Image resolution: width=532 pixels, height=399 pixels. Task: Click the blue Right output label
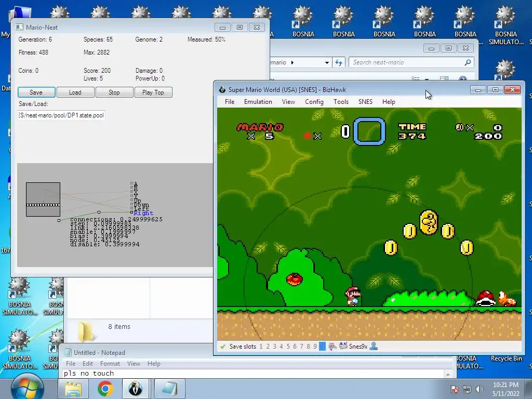(x=143, y=213)
